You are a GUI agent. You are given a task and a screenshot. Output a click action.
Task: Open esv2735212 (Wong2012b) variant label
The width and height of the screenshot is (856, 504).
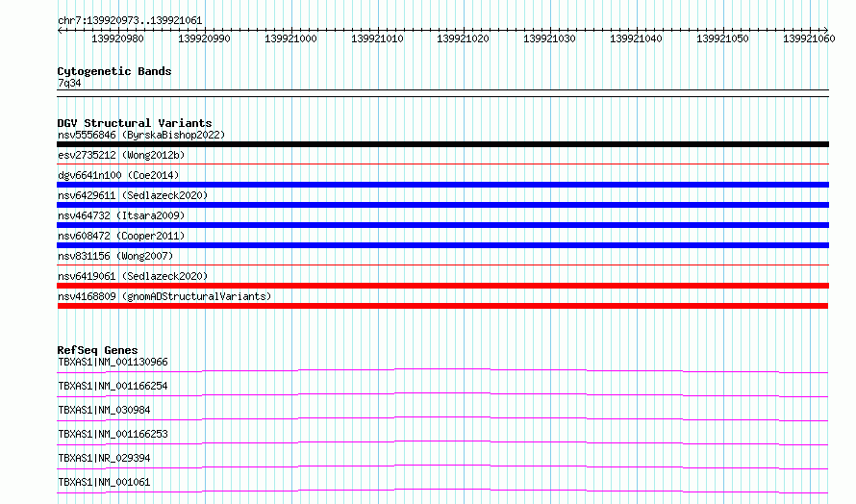[121, 155]
